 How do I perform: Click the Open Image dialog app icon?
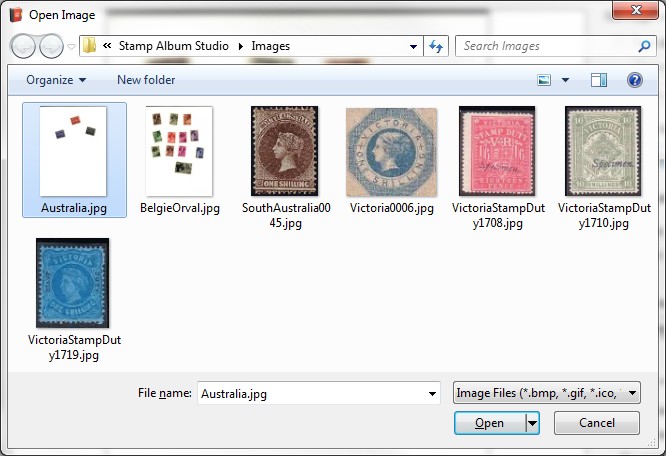pyautogui.click(x=16, y=15)
